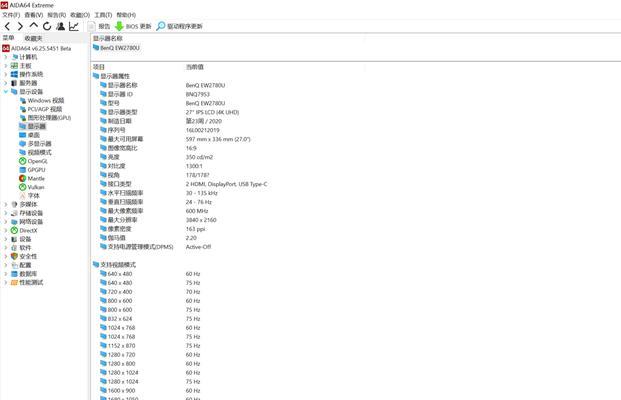Go forward with the right arrow toolbar icon
Screen dimensions: 621x400
click(20, 27)
